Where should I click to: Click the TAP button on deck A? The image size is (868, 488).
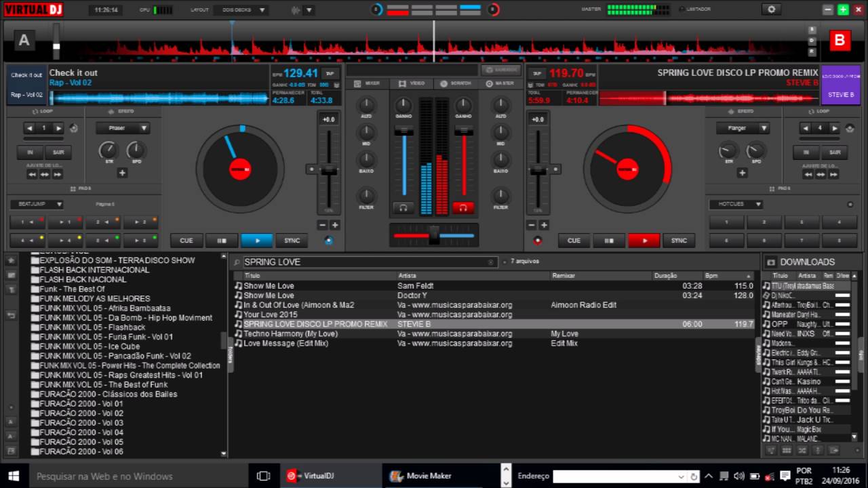click(330, 73)
